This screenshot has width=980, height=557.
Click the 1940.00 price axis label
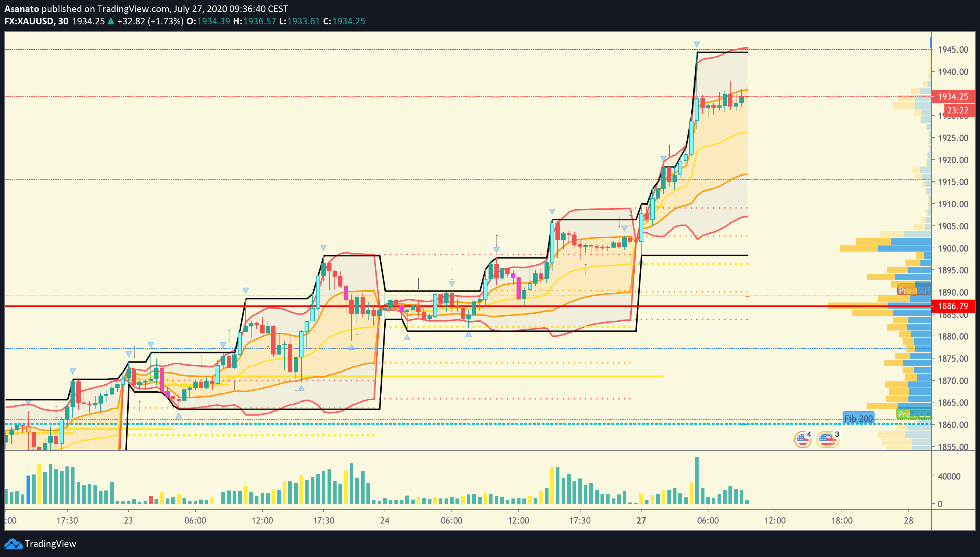[953, 72]
